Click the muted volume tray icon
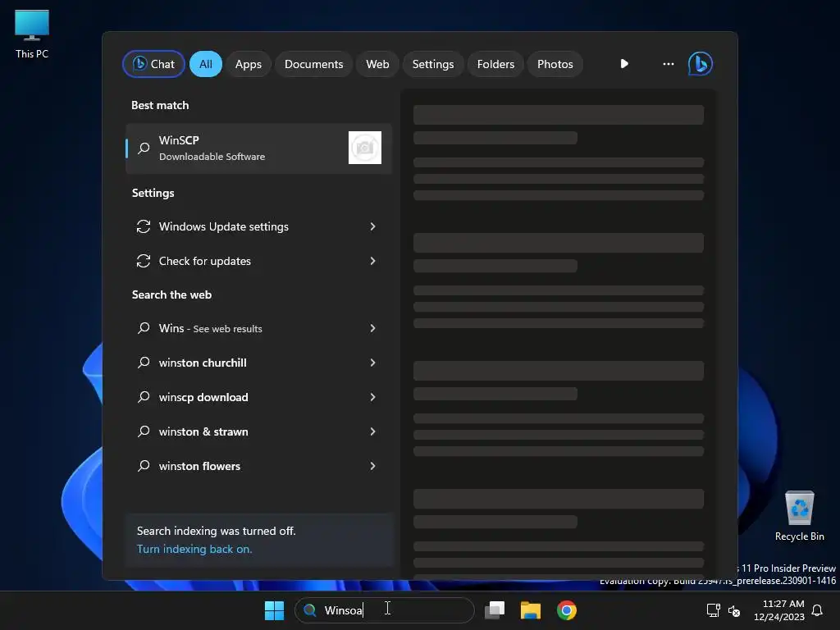Image resolution: width=840 pixels, height=630 pixels. point(734,610)
